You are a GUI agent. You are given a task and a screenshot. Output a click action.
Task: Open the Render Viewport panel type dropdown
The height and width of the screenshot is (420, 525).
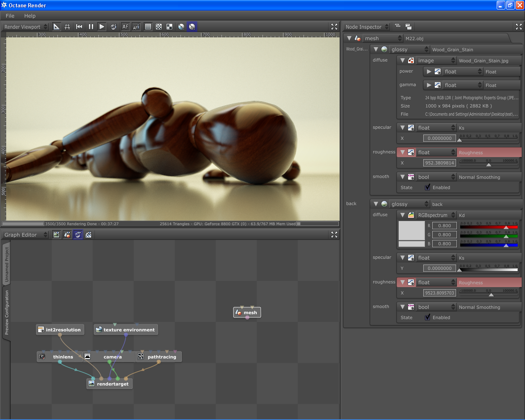pyautogui.click(x=25, y=27)
